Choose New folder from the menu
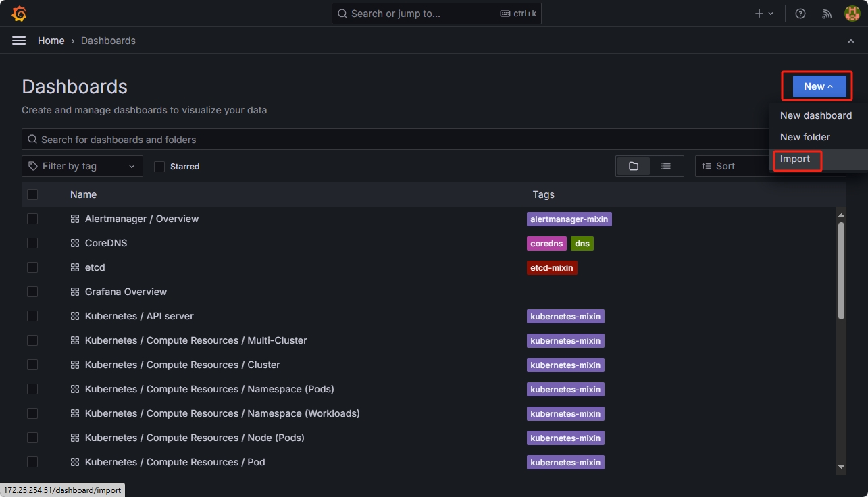This screenshot has height=497, width=868. (x=805, y=137)
